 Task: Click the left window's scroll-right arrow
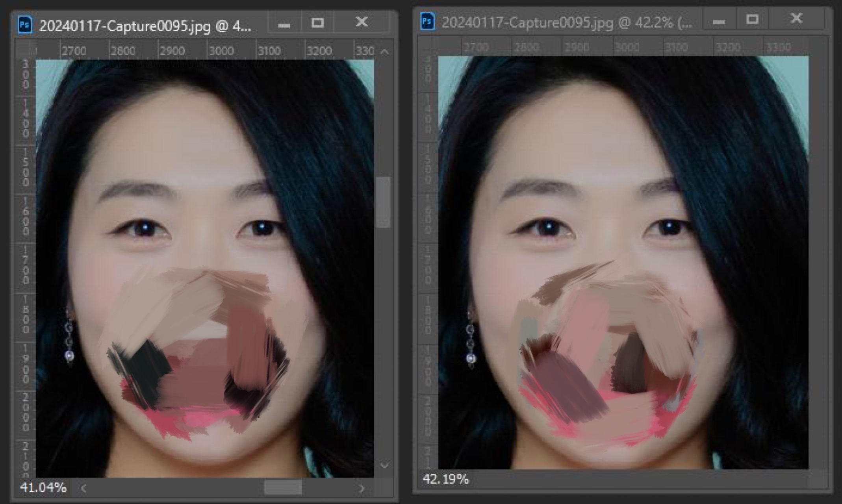(x=362, y=489)
